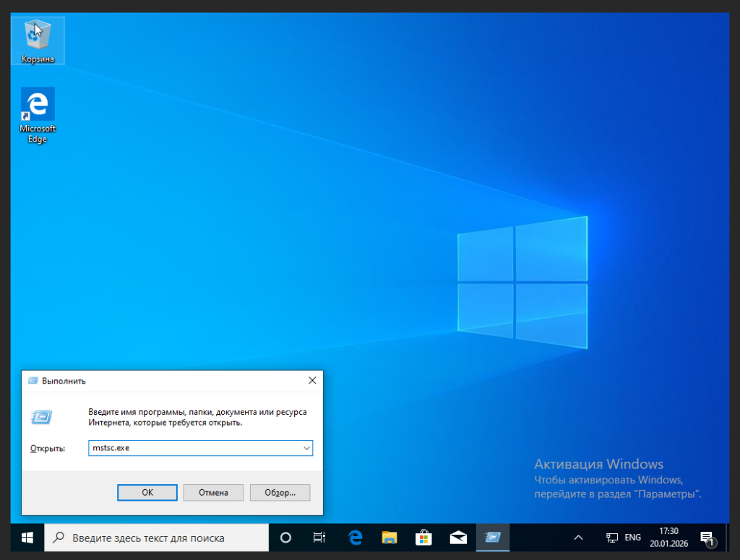The height and width of the screenshot is (560, 740).
Task: Open the network status tray icon
Action: (x=612, y=538)
